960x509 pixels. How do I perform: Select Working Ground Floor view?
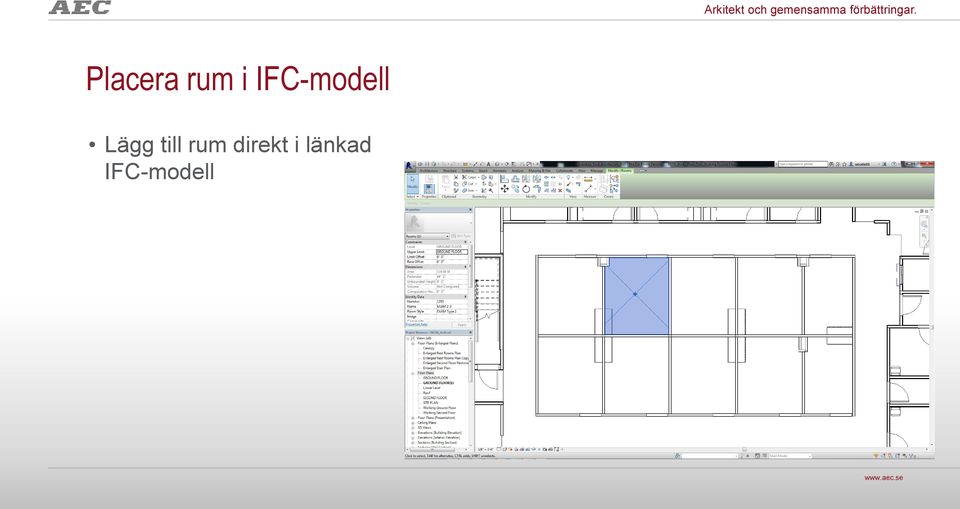(x=440, y=408)
